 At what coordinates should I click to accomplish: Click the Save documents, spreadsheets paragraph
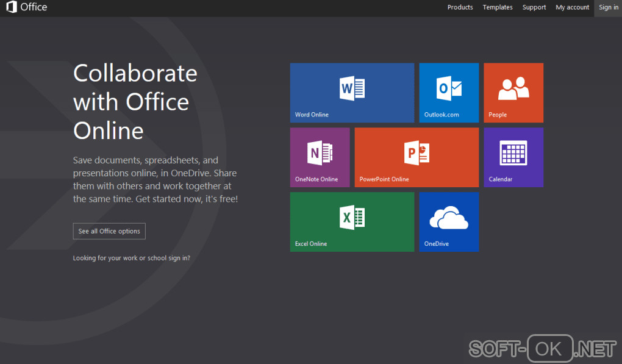pyautogui.click(x=155, y=180)
